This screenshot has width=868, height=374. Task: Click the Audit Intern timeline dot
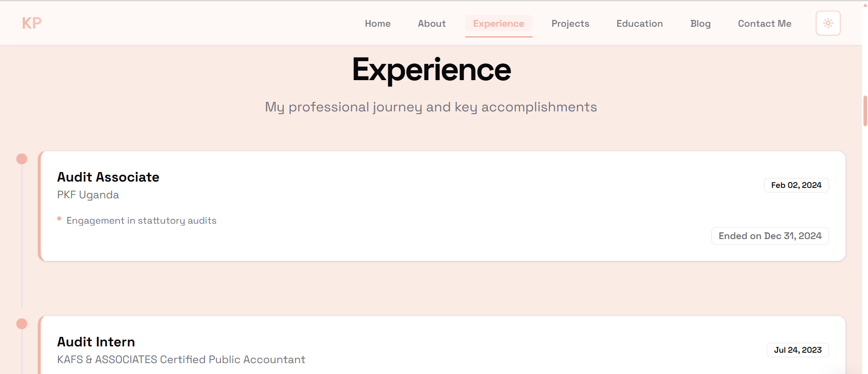pos(22,324)
